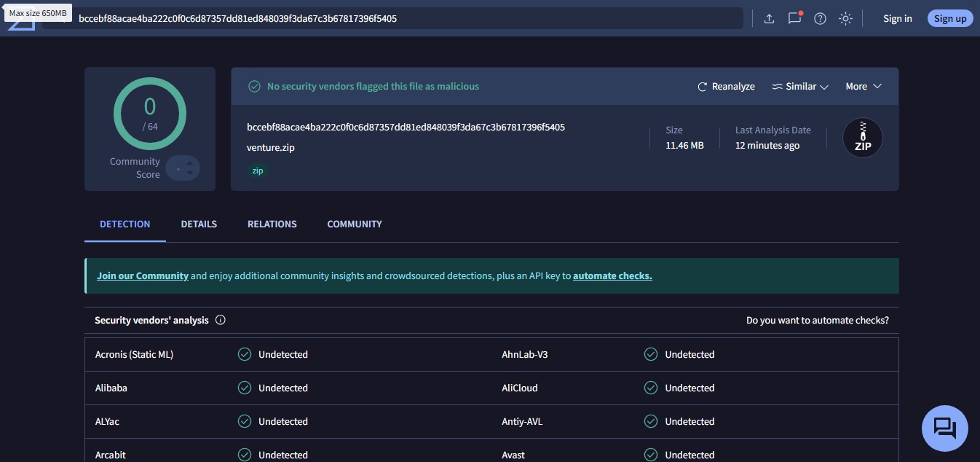Click the upload file icon
The width and height of the screenshot is (980, 462).
click(769, 19)
